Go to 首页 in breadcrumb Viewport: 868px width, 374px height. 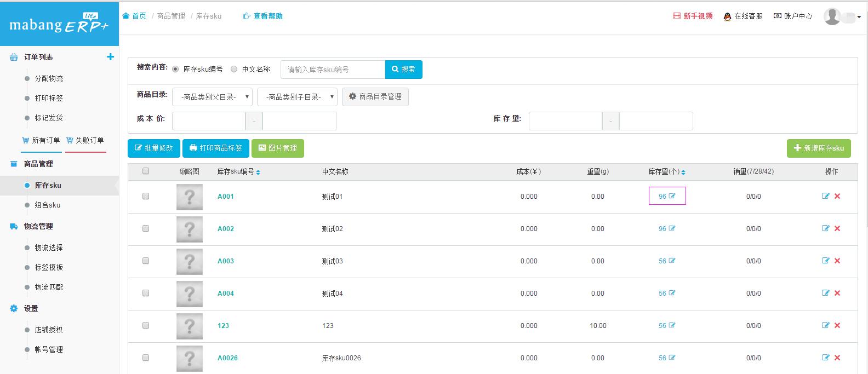click(134, 16)
